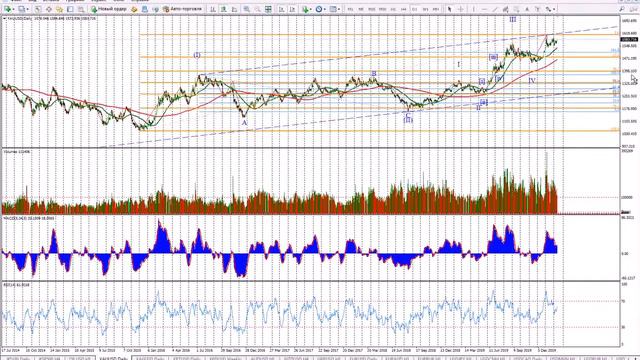Switch chart to candlesticks type

(223, 9)
